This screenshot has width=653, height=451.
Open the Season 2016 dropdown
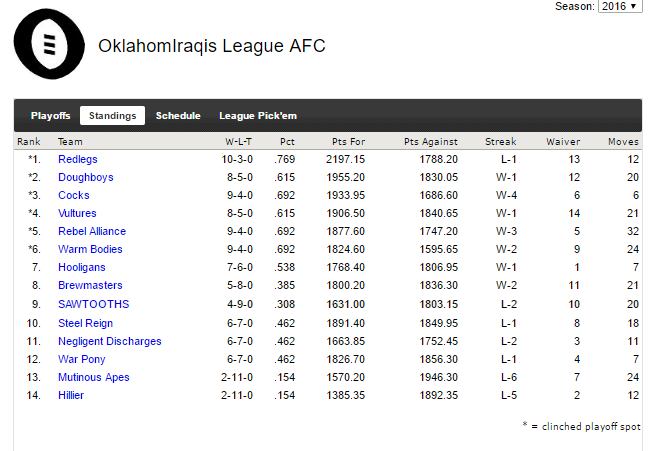620,6
